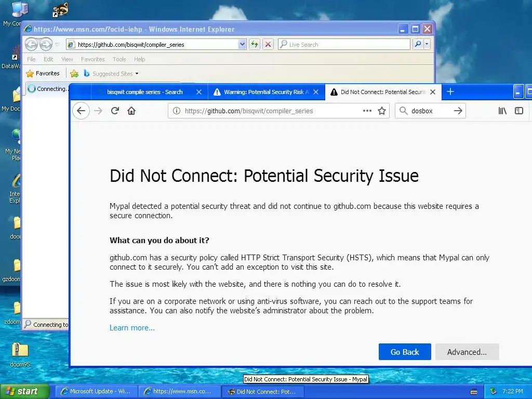Toggle Mypal sidebar icon

tap(519, 111)
